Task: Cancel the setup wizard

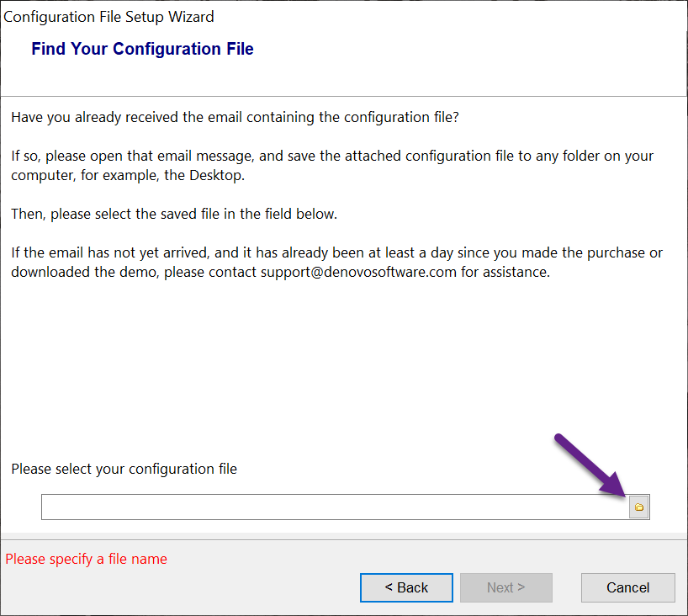Action: [x=627, y=587]
